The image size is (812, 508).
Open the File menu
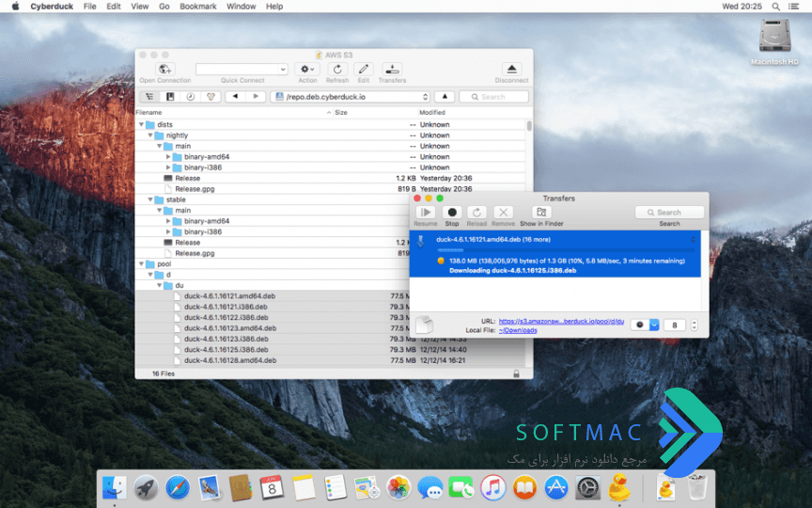[x=89, y=7]
